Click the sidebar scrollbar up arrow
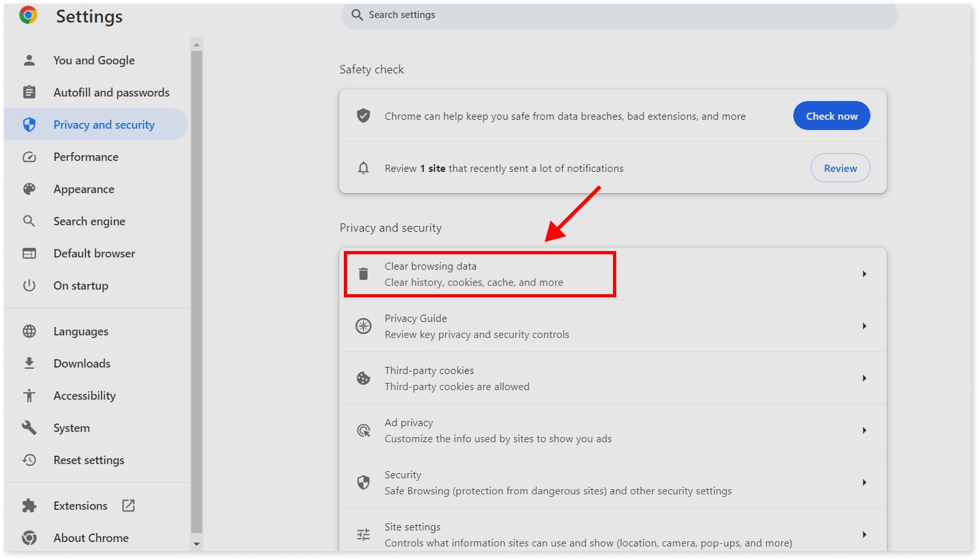Viewport: 980px width, 560px height. tap(196, 44)
